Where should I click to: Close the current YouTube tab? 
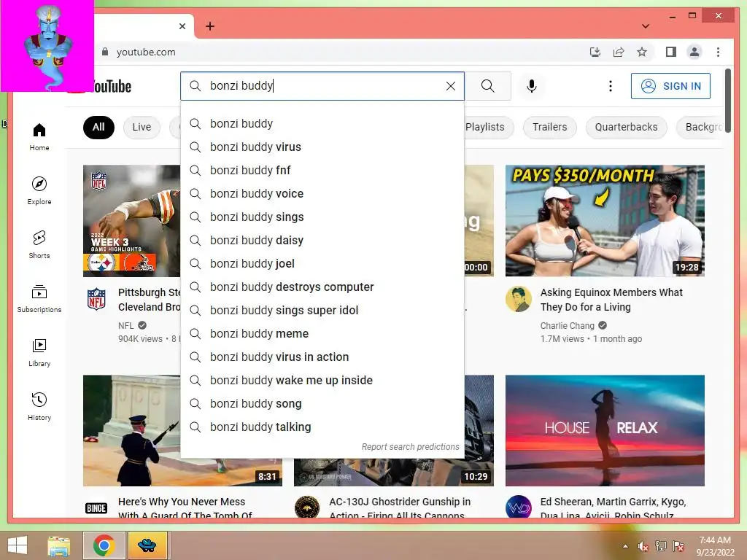pos(182,26)
